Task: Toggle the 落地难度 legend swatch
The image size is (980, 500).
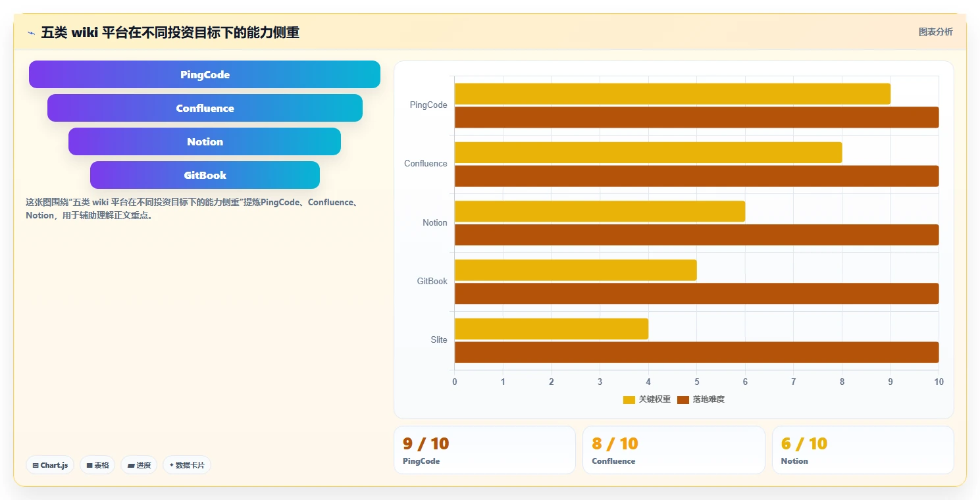Action: 683,400
